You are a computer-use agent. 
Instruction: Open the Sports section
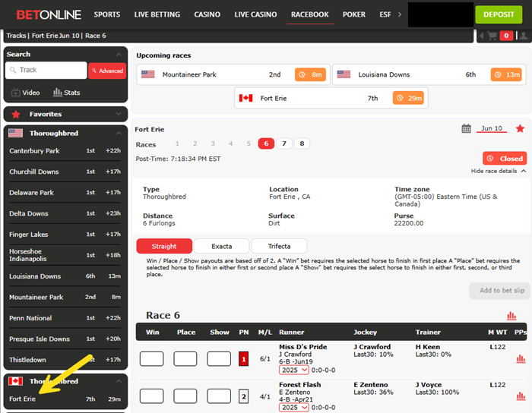(x=107, y=14)
